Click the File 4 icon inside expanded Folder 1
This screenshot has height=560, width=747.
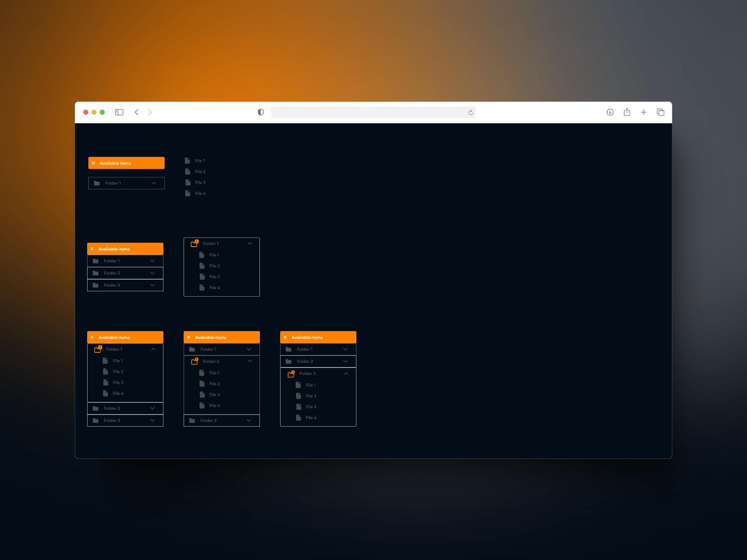(202, 287)
